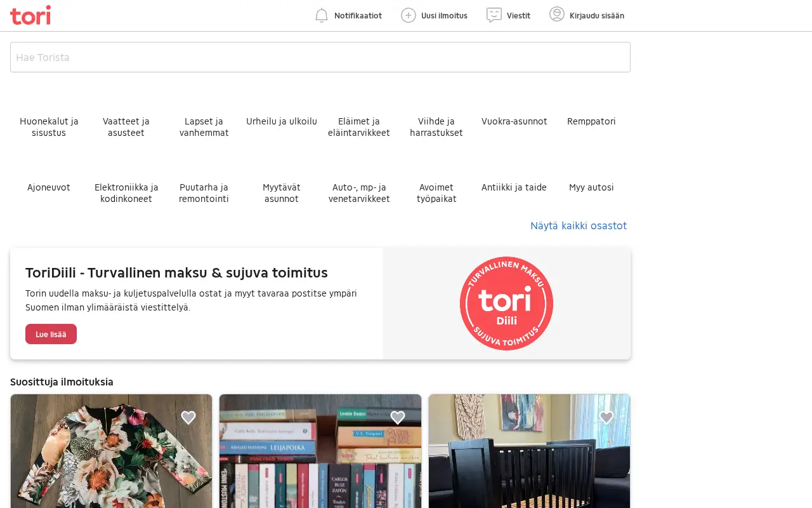Favorite the black crib listing
Screen dimensions: 812x508
coord(606,417)
